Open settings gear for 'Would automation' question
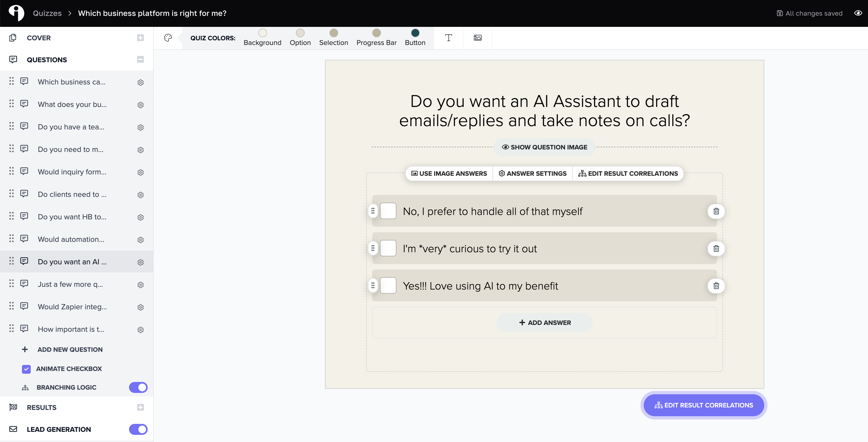This screenshot has width=868, height=442. [141, 240]
